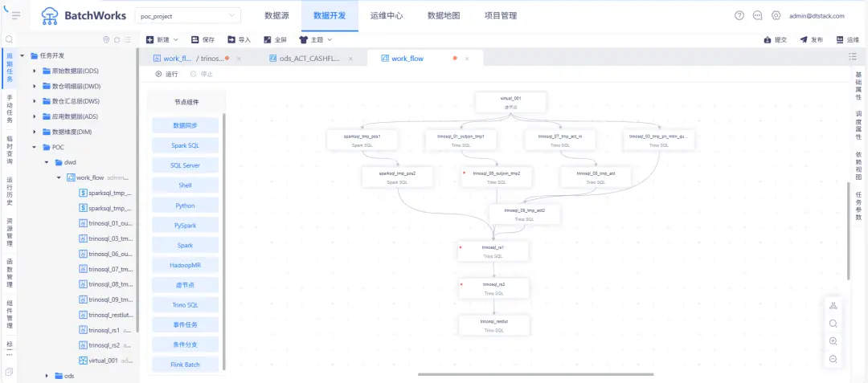Click the zoom in magnifier on canvas
Screen dimensions: 868x383
point(833,341)
